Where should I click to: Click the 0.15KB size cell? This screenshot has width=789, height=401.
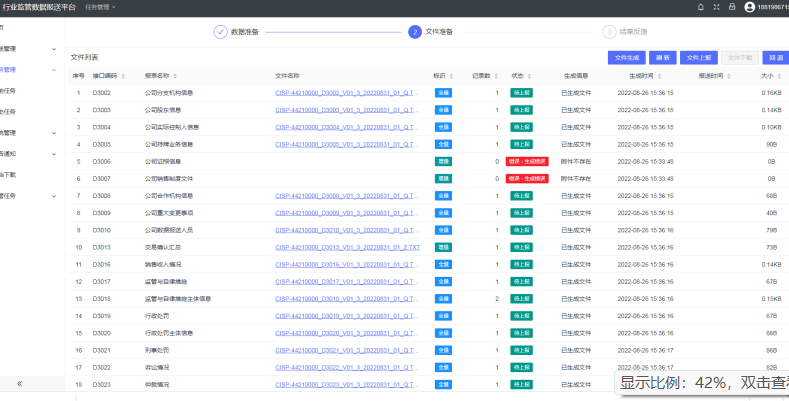pyautogui.click(x=771, y=299)
